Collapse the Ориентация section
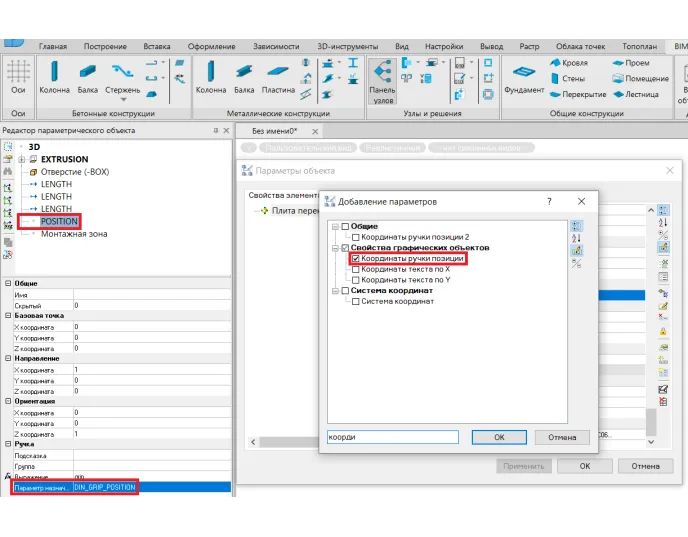Screen dimensions: 688x537 (8, 401)
